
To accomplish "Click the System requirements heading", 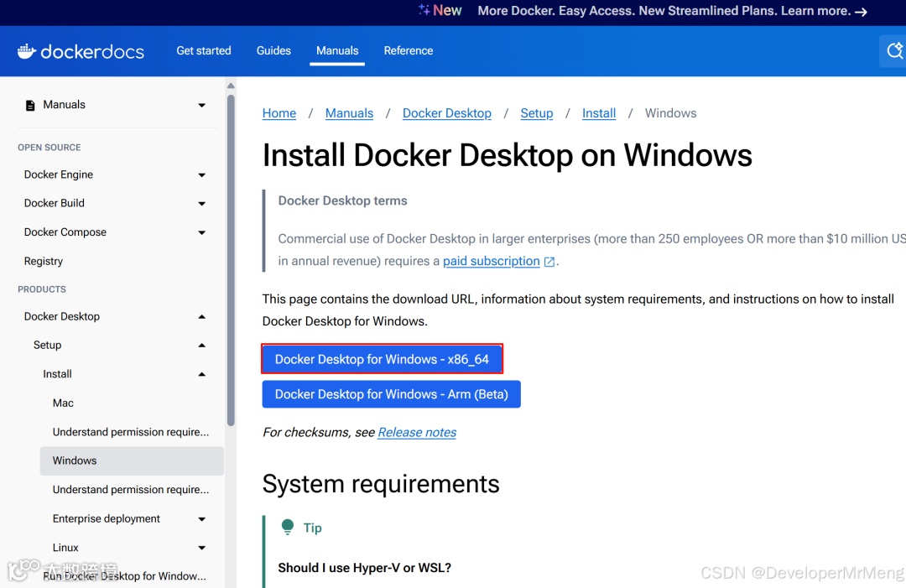I will click(x=381, y=483).
